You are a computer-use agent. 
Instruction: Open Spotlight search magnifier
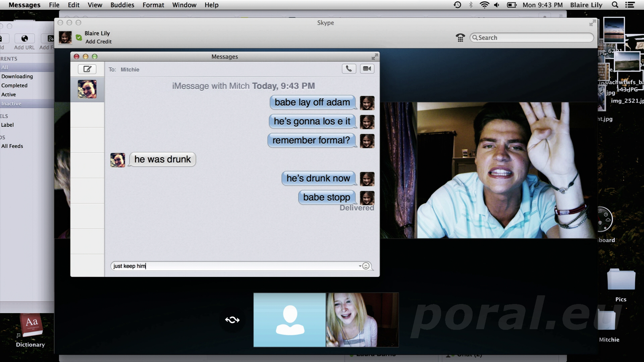point(615,5)
